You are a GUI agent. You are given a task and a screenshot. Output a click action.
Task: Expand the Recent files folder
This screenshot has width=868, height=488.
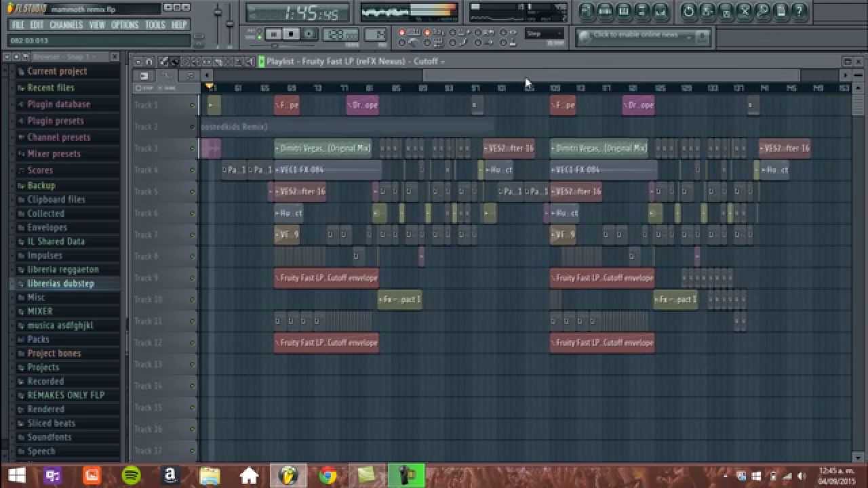(x=51, y=87)
